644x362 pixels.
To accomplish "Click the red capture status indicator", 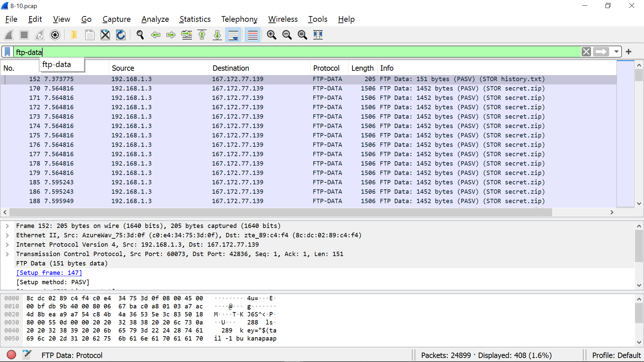I will pyautogui.click(x=11, y=355).
